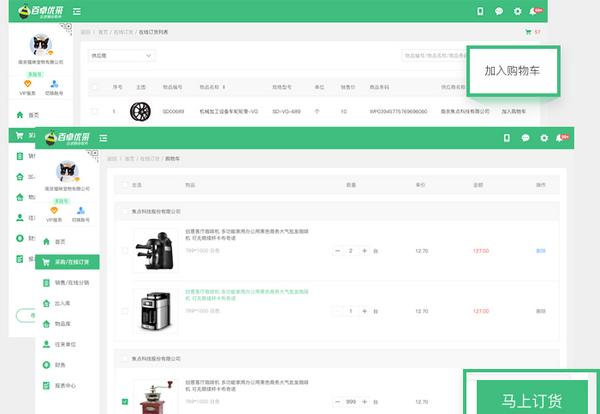
Task: Tick checkbox for black espresso machine item
Action: [x=125, y=251]
